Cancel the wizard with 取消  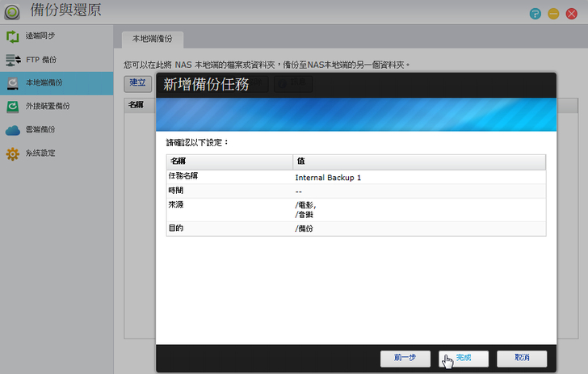pyautogui.click(x=522, y=357)
